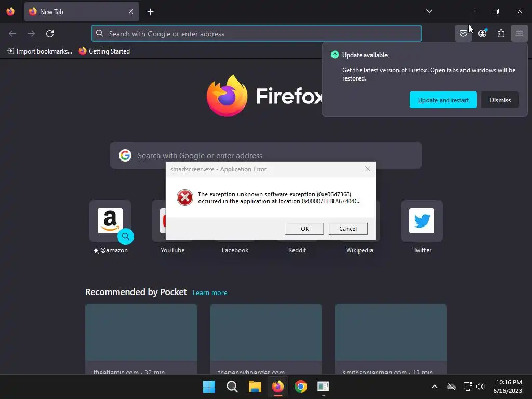Open a new tab with plus icon
This screenshot has height=399, width=532.
pyautogui.click(x=150, y=12)
